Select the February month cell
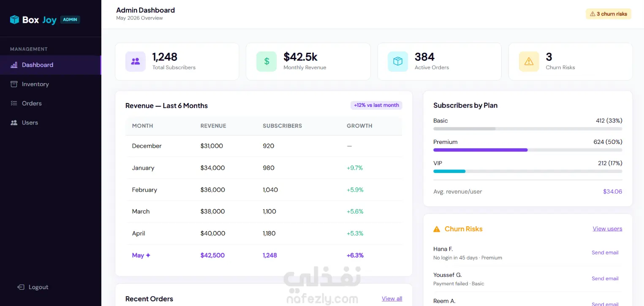The width and height of the screenshot is (644, 306). click(x=144, y=190)
